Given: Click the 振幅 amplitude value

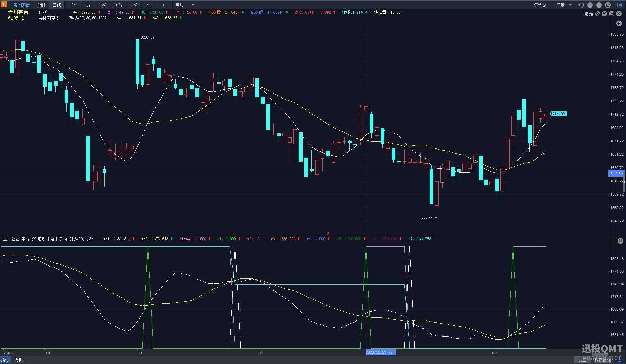Looking at the screenshot, I should [x=353, y=12].
